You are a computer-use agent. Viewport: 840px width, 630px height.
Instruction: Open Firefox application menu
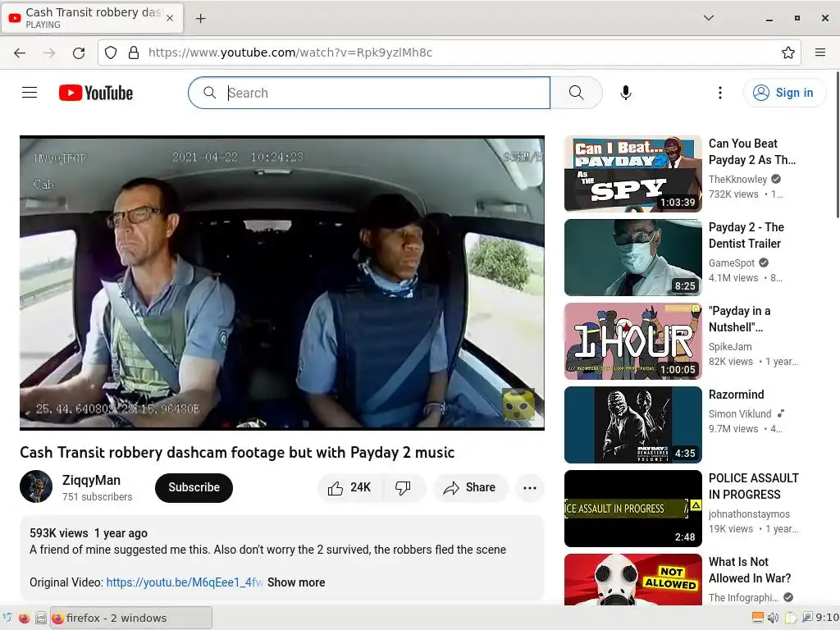819,52
